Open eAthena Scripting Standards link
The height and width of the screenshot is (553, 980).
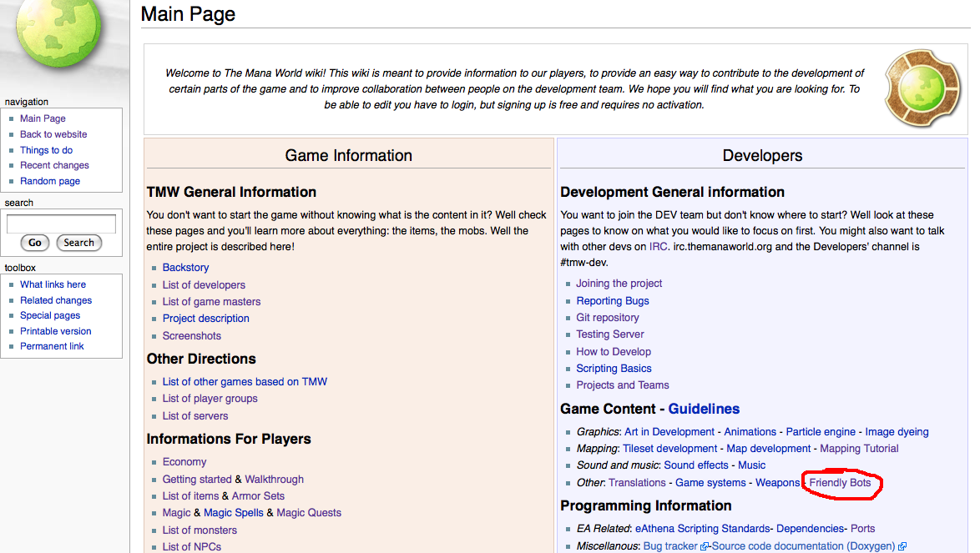coord(703,529)
